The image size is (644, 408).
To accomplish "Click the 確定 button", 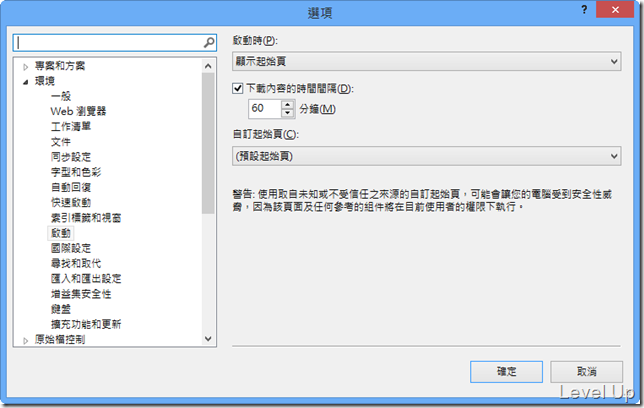I will pyautogui.click(x=506, y=372).
